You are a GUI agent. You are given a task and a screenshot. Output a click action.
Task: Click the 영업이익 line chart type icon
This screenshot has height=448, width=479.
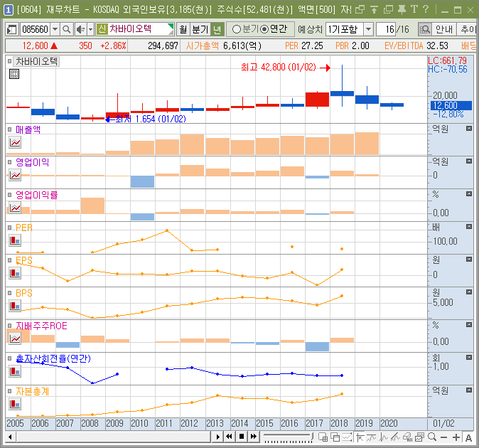tap(15, 175)
